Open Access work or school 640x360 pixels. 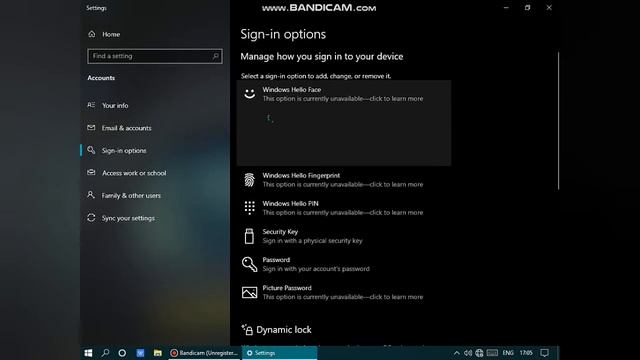[x=134, y=173]
